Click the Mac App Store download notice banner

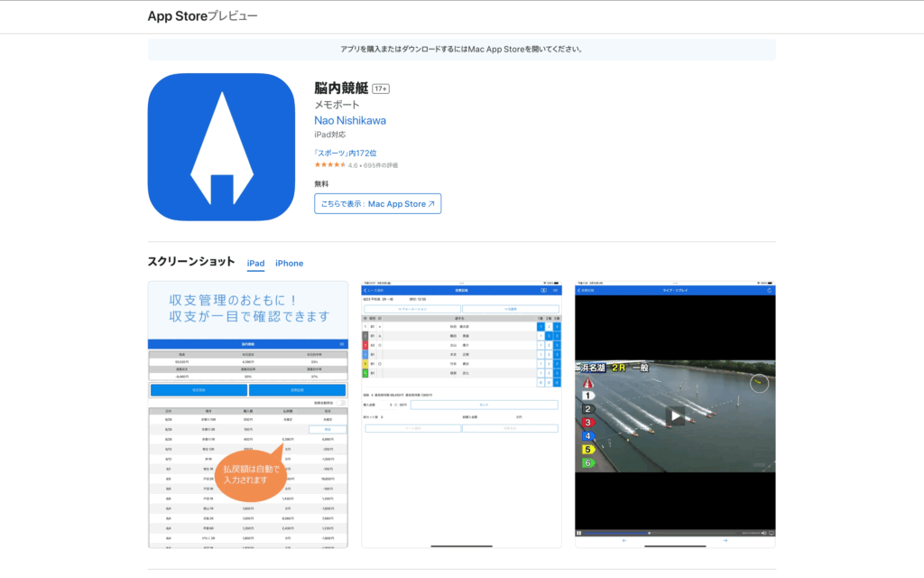point(461,50)
